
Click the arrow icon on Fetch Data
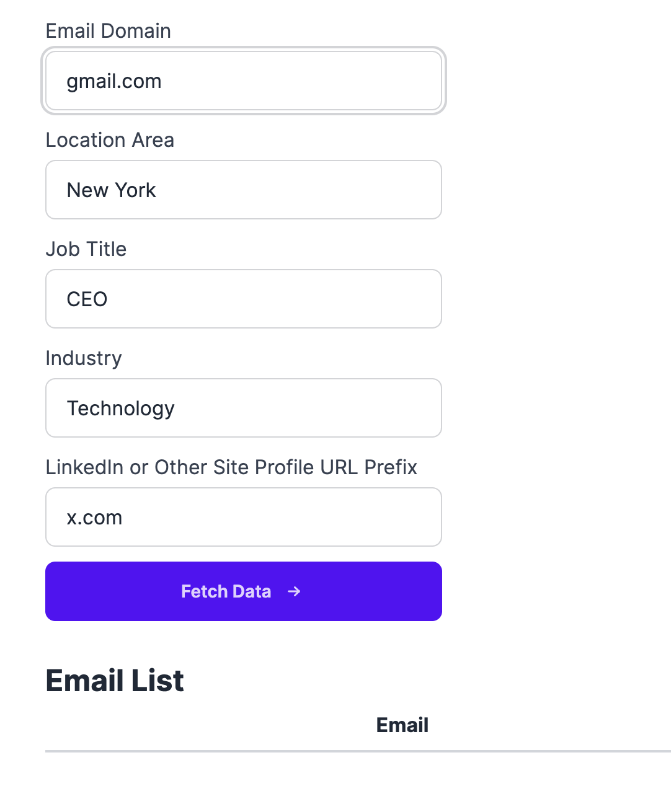pyautogui.click(x=294, y=591)
